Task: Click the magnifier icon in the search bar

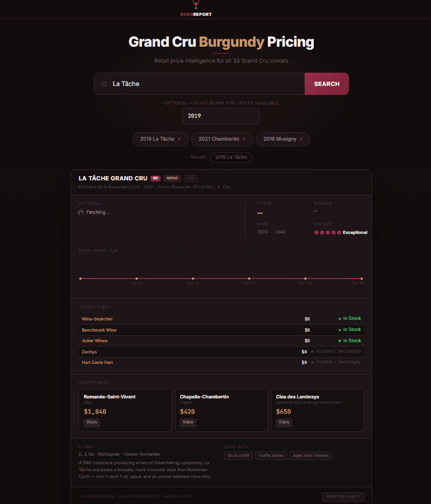Action: point(104,83)
